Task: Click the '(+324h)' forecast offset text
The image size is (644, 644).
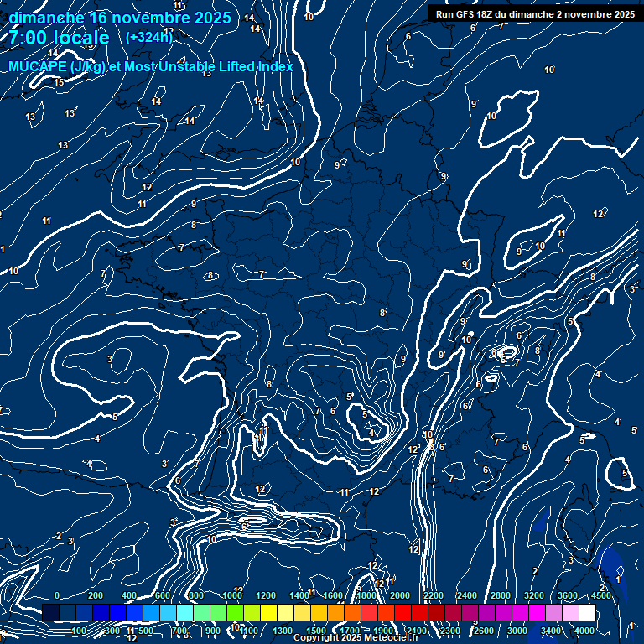Action: [x=149, y=38]
